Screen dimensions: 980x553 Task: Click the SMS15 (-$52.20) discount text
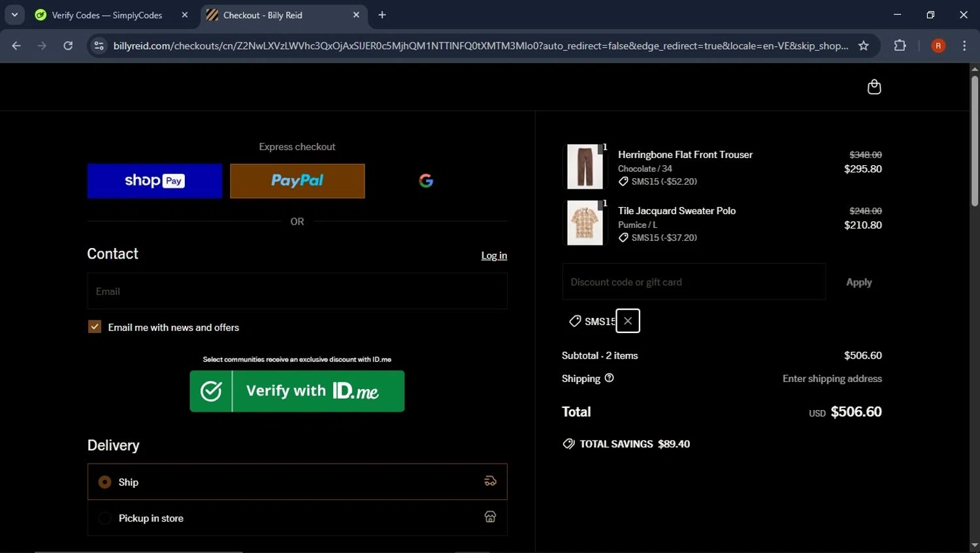[664, 182]
